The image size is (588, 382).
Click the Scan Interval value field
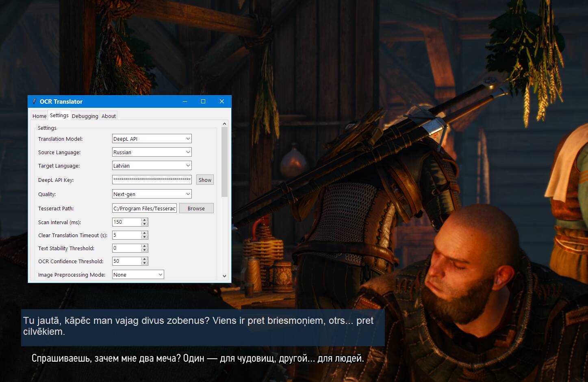tap(127, 222)
